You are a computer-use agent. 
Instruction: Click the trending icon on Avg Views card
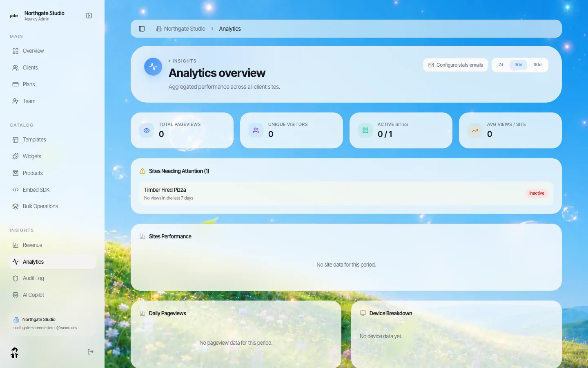(x=475, y=130)
